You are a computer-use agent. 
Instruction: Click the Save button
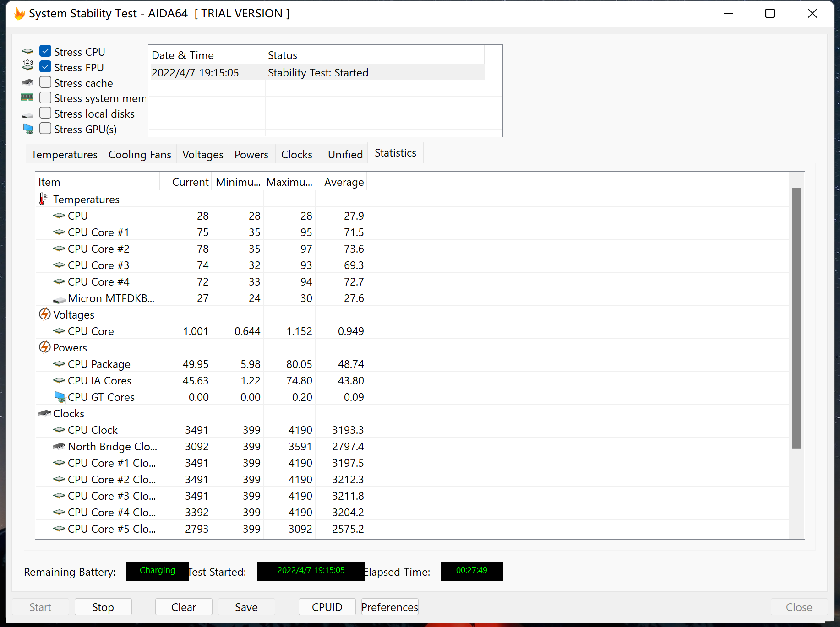click(246, 607)
